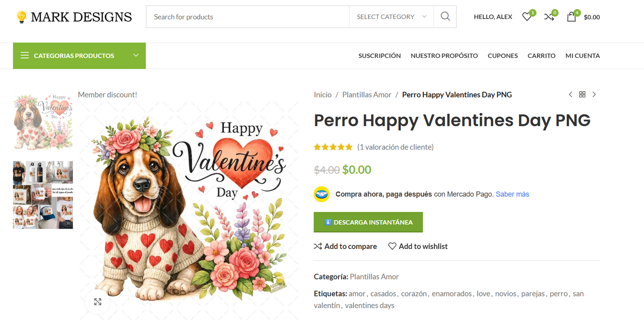Focus the Search for products field
The width and height of the screenshot is (644, 327).
(x=248, y=17)
